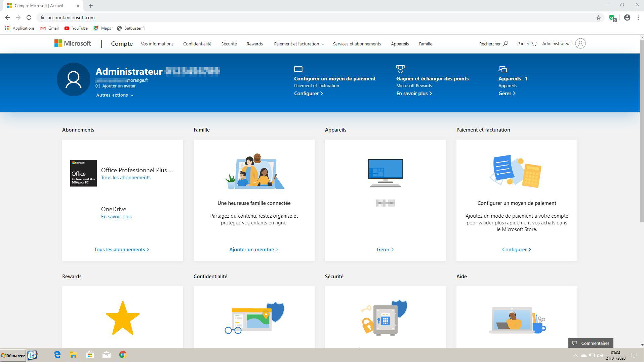Click the desktop monitor device image

[385, 173]
